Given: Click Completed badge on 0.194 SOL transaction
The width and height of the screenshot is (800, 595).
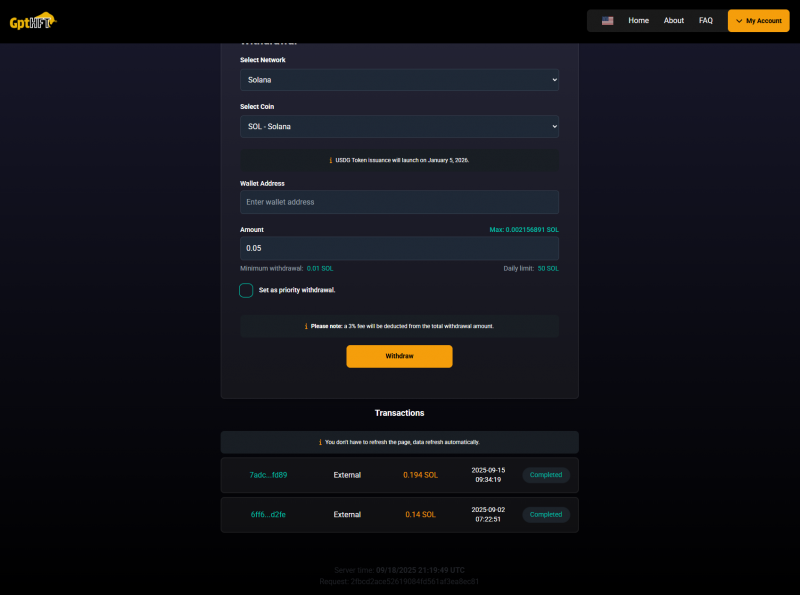Looking at the screenshot, I should click(546, 475).
